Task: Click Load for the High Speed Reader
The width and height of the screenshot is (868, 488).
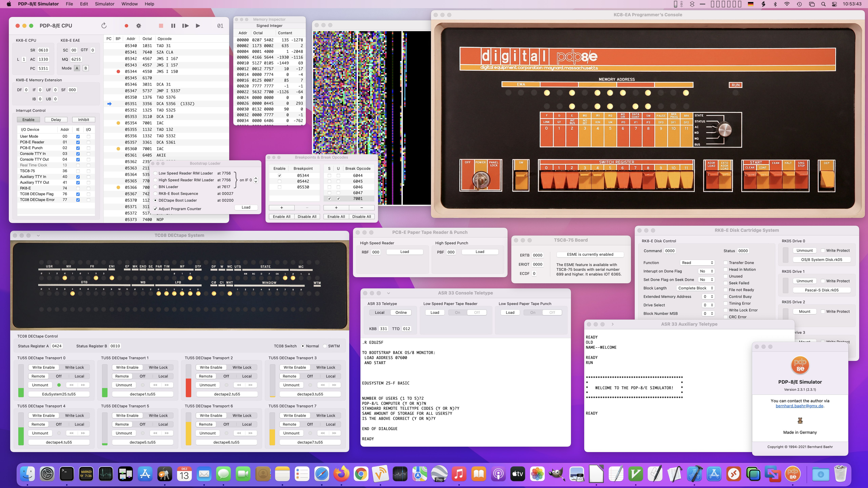Action: click(x=405, y=252)
